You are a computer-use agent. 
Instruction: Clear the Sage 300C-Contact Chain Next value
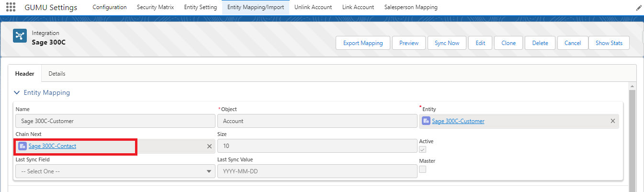tap(209, 146)
